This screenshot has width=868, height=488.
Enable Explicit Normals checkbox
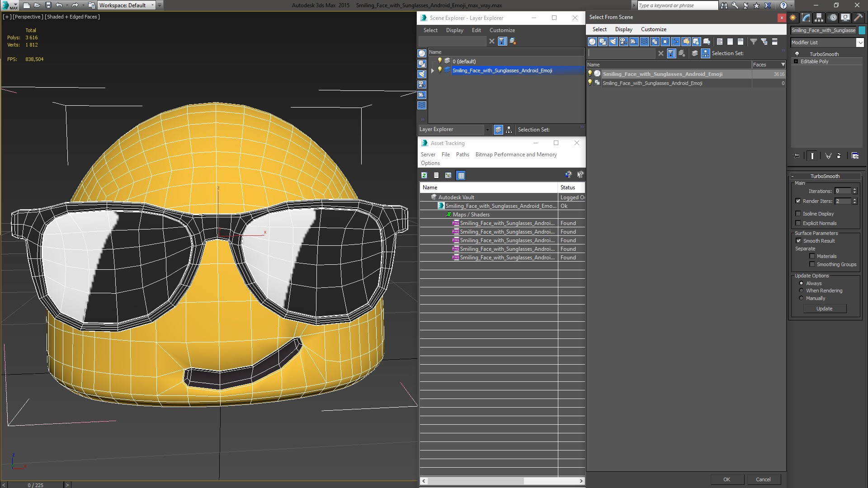click(798, 223)
